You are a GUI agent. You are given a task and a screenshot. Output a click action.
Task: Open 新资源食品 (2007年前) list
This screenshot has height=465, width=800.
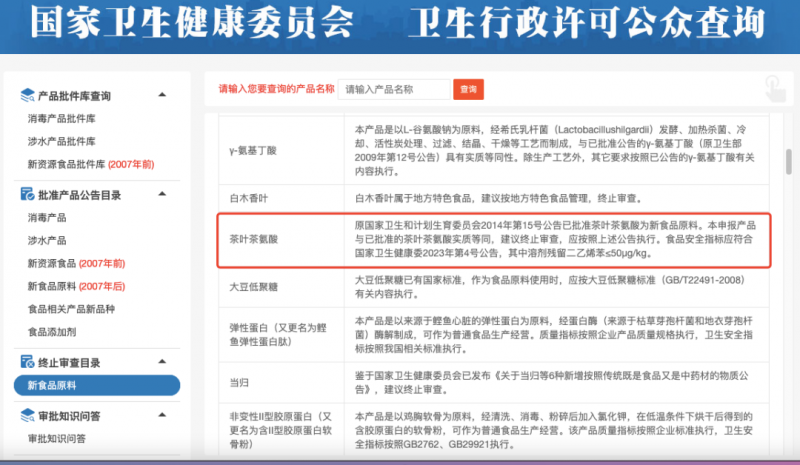click(77, 263)
